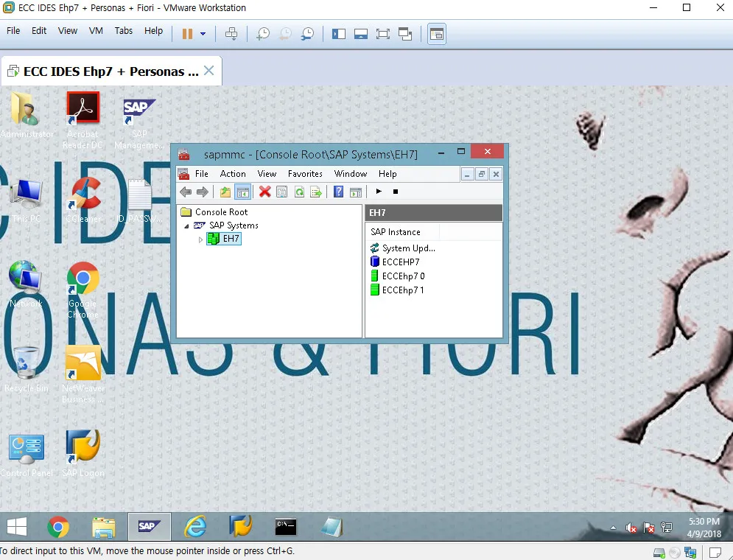Expand the EH7 tree node
The height and width of the screenshot is (560, 733).
pyautogui.click(x=200, y=239)
